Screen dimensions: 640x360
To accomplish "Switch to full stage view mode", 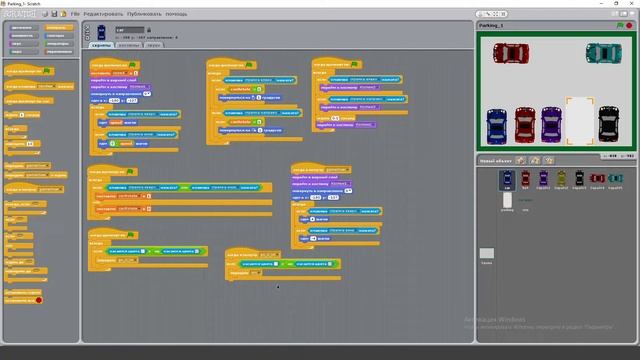I will (x=624, y=14).
